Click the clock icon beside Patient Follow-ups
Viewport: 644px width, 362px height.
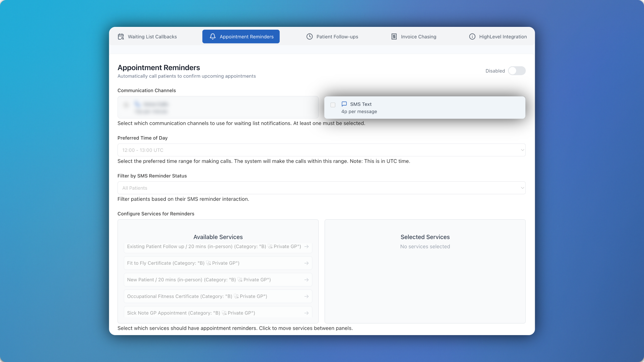coord(309,37)
